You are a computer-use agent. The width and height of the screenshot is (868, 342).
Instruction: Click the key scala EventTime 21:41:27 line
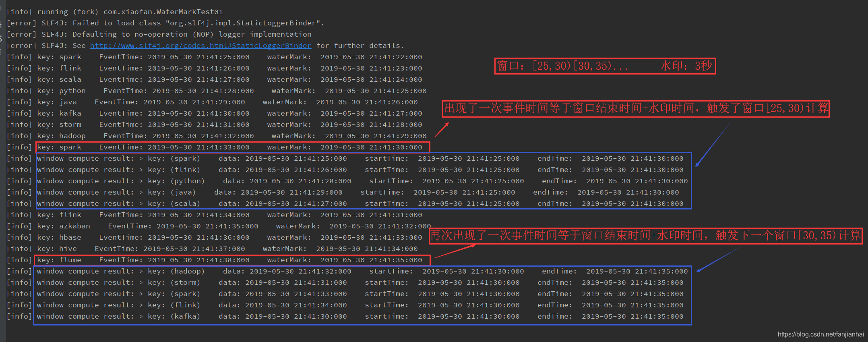coord(215,79)
